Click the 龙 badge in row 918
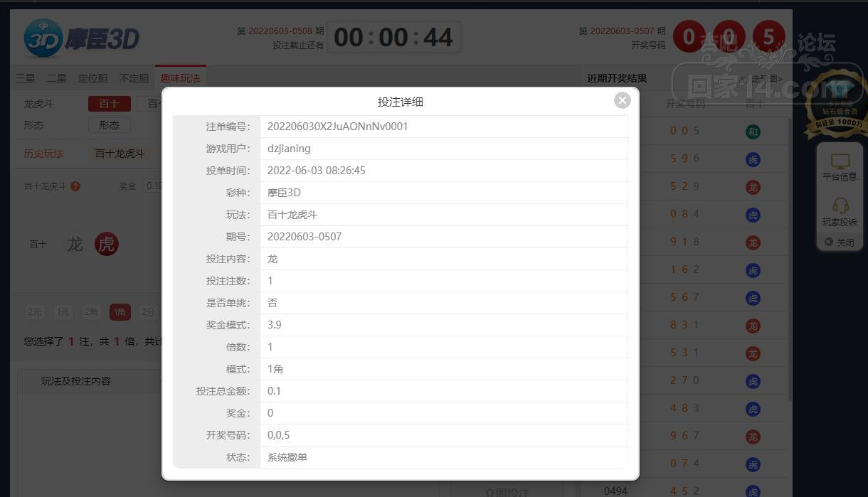The height and width of the screenshot is (497, 868). pyautogui.click(x=753, y=242)
